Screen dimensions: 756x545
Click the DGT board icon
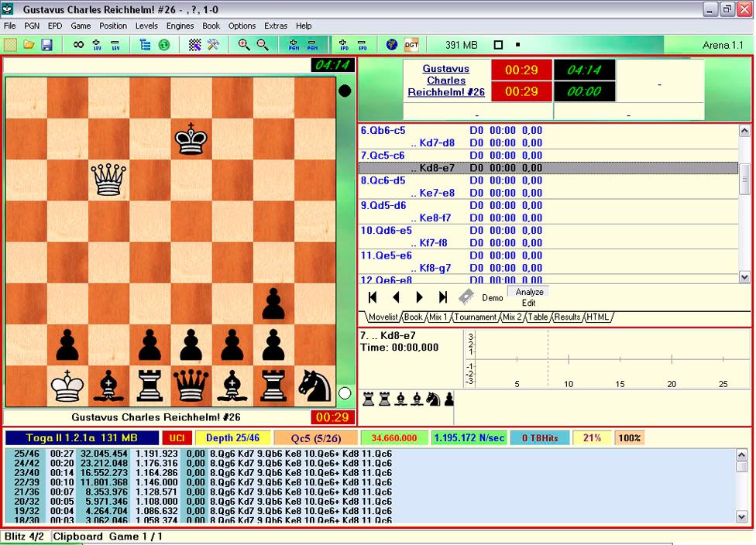click(411, 45)
